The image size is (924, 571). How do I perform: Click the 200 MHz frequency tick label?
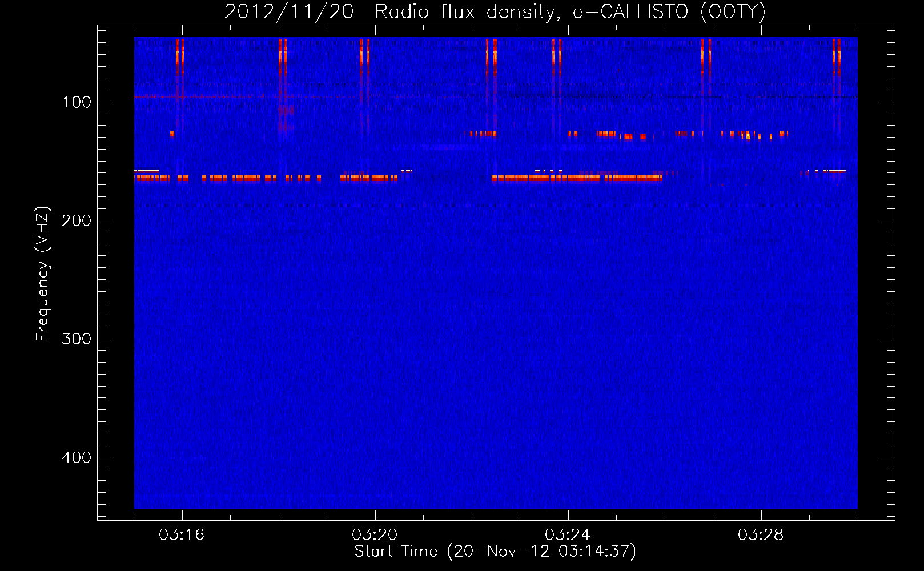77,220
